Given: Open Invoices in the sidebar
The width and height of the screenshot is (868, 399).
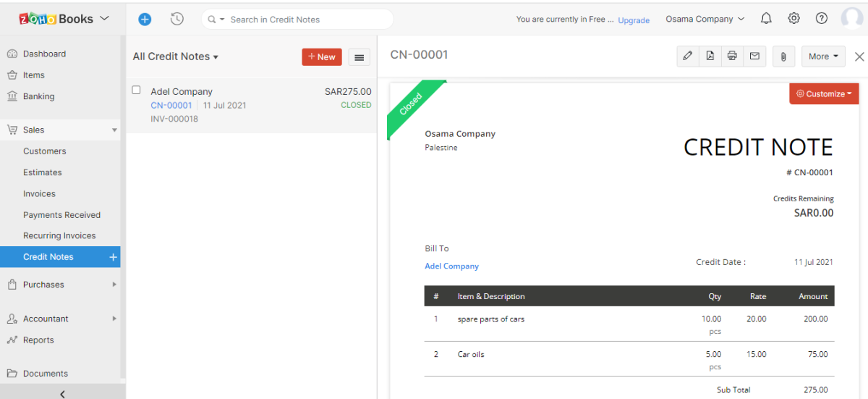Looking at the screenshot, I should pyautogui.click(x=39, y=193).
